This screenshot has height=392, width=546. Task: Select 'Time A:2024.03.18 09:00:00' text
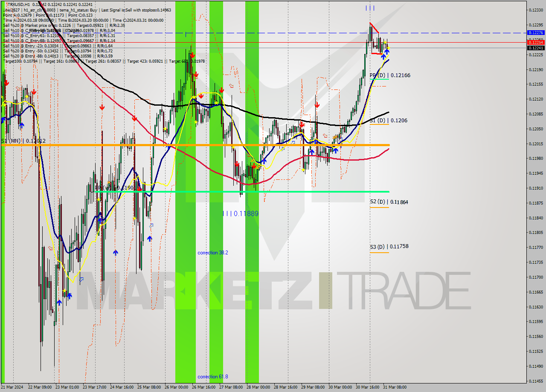point(28,20)
